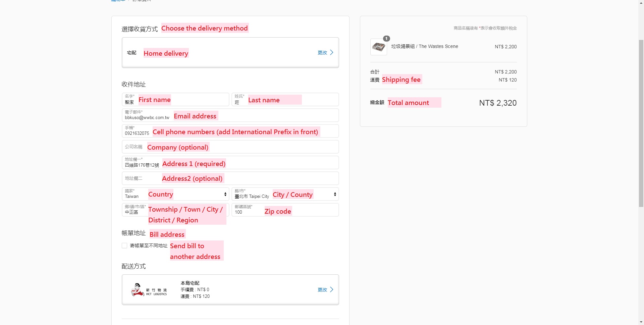
Task: Click the scrollbar up arrow
Action: tap(641, 2)
